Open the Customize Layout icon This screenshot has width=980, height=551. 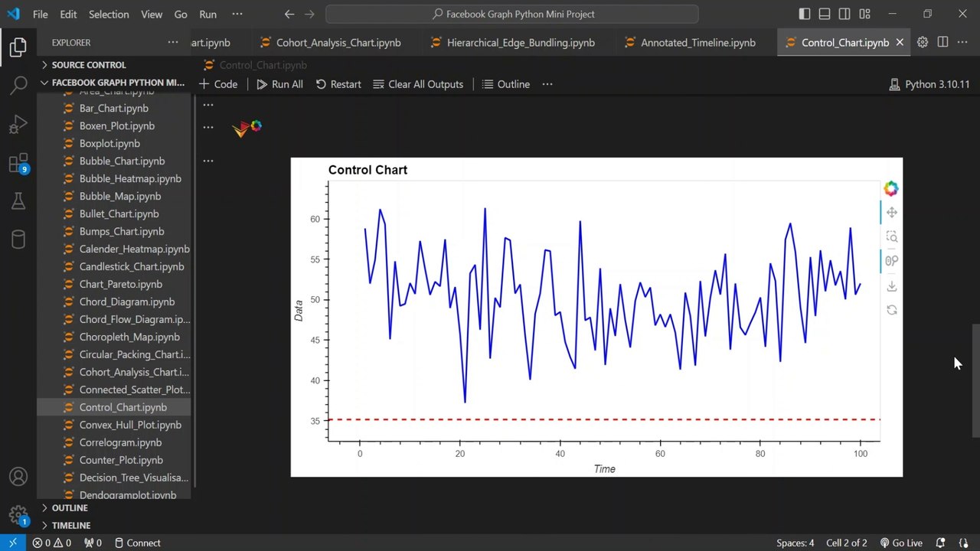864,14
